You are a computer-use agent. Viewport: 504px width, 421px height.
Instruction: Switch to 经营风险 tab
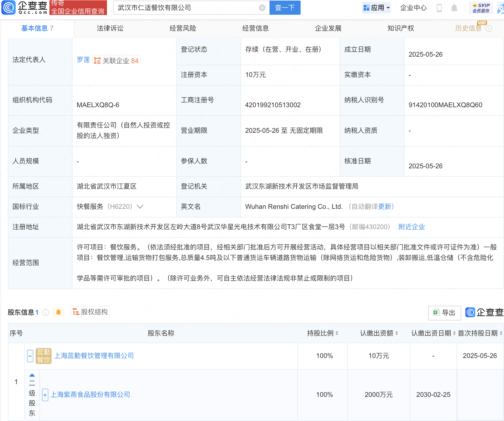183,28
